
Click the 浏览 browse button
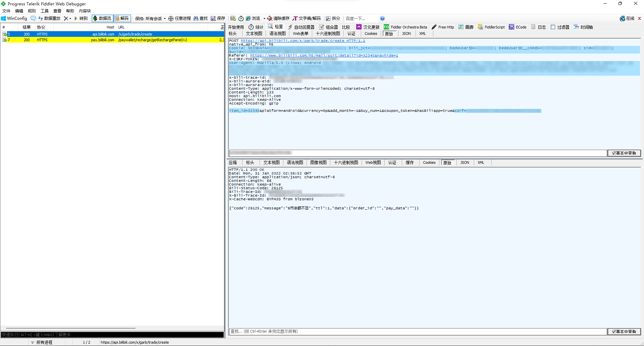(253, 18)
